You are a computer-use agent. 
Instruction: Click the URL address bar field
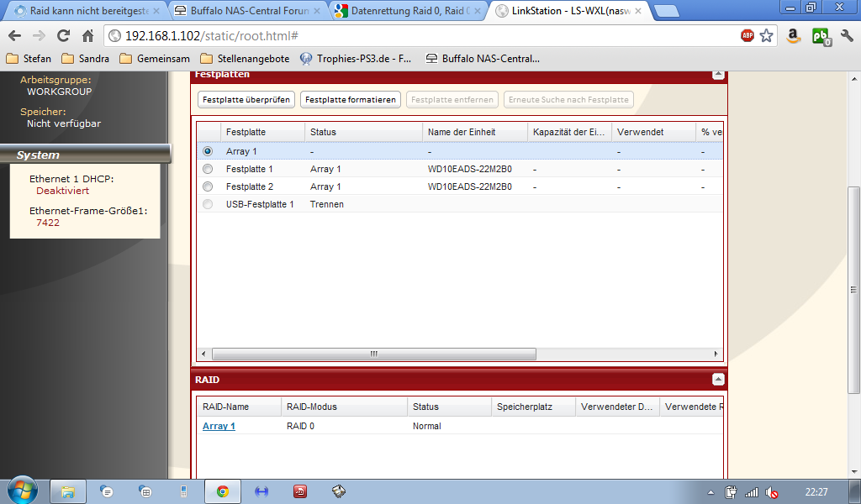click(x=420, y=36)
